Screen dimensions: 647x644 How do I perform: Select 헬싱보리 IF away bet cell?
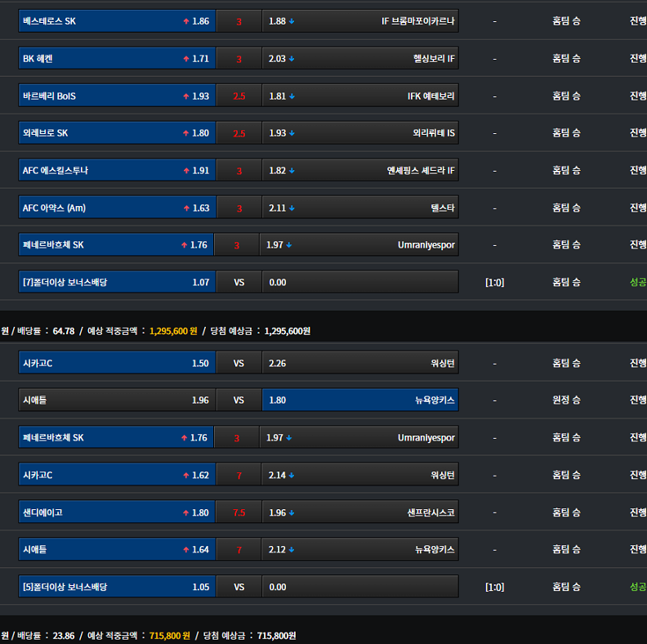[360, 59]
